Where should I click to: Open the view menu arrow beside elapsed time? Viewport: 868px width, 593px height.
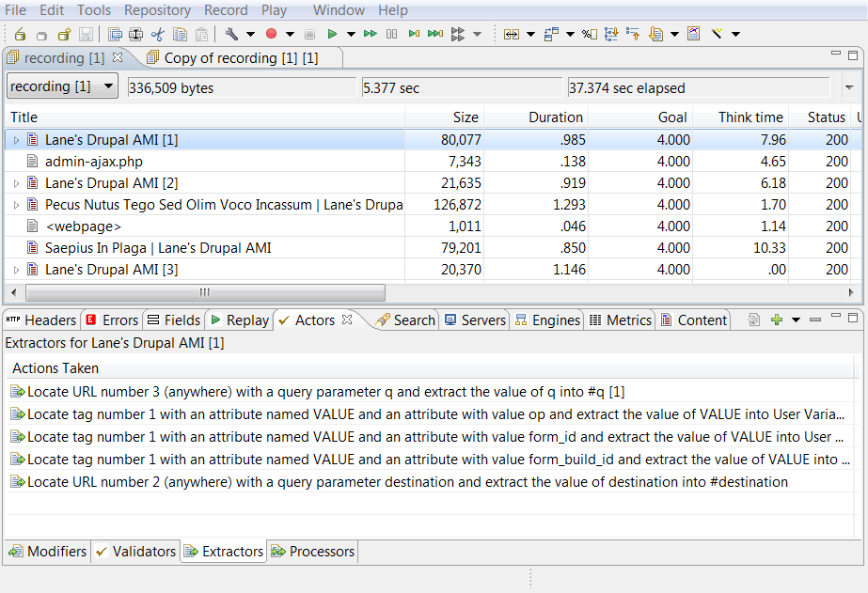(x=849, y=87)
